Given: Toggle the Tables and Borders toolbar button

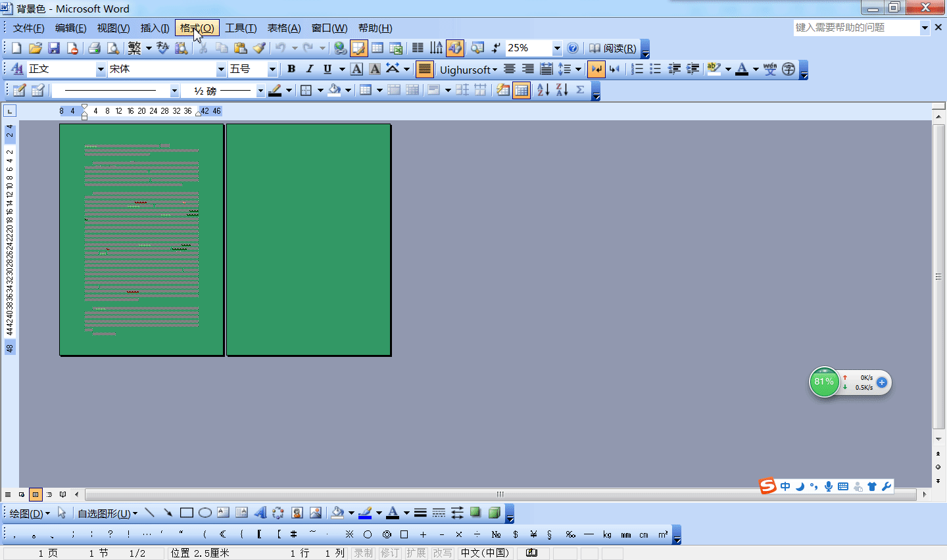Looking at the screenshot, I should pos(359,48).
